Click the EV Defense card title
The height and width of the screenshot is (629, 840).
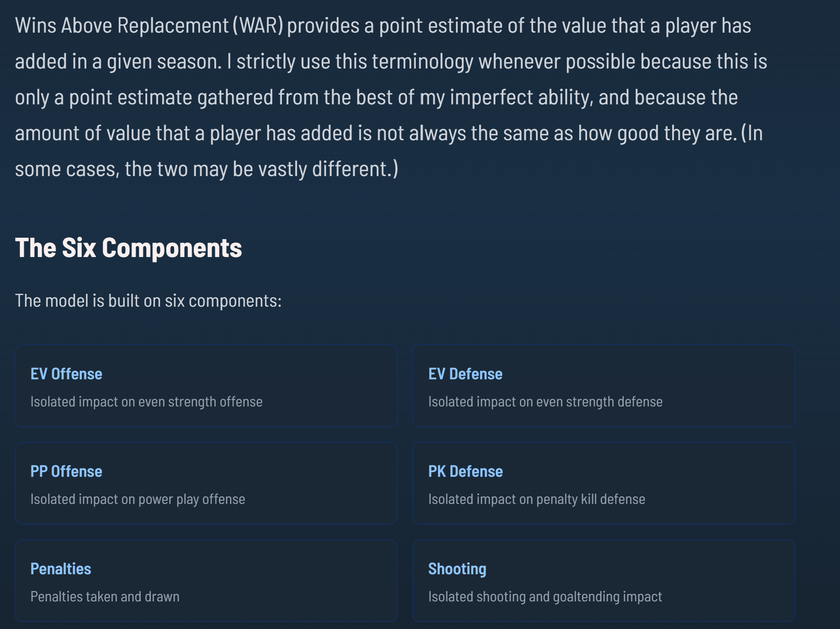click(465, 374)
